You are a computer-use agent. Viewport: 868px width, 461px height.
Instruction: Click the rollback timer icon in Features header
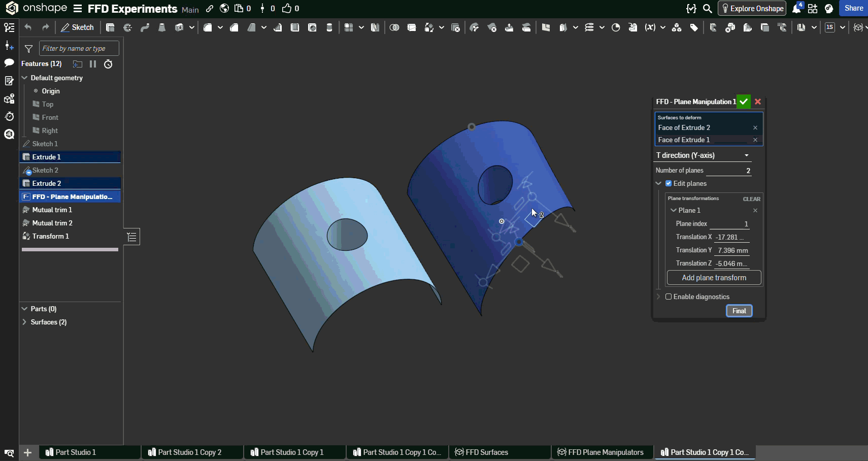(108, 64)
